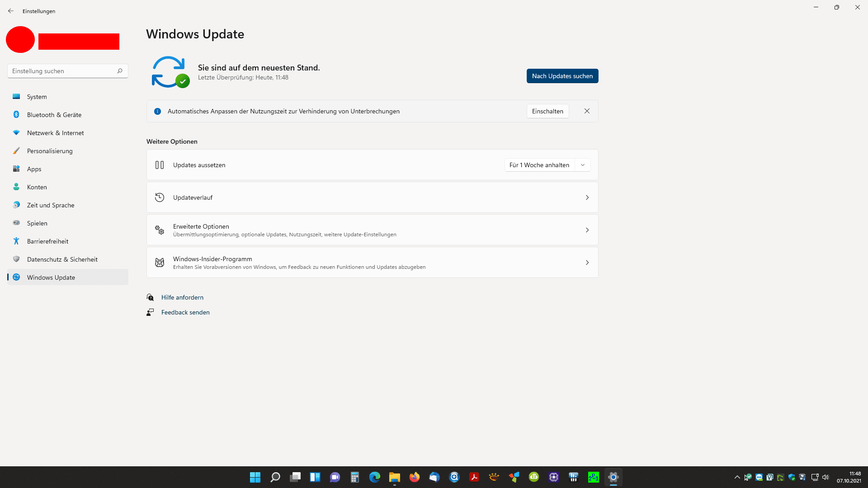Dismiss the Nutzungszeit info banner
This screenshot has width=868, height=488.
[587, 111]
